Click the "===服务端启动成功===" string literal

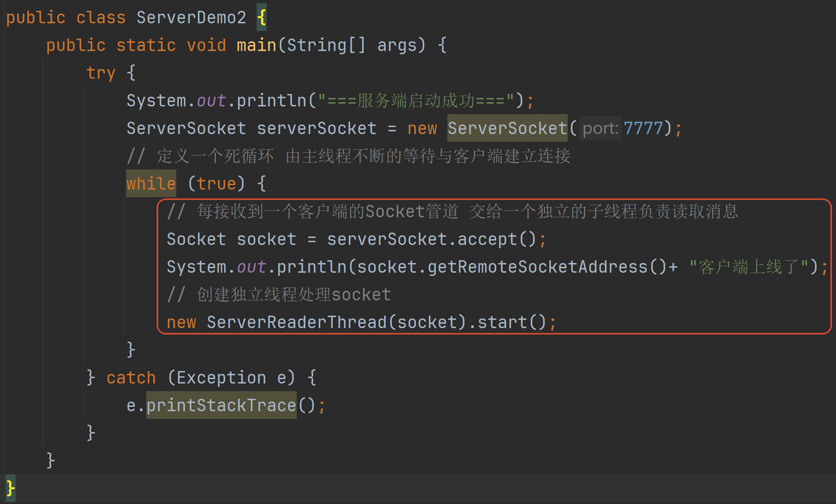(x=416, y=101)
